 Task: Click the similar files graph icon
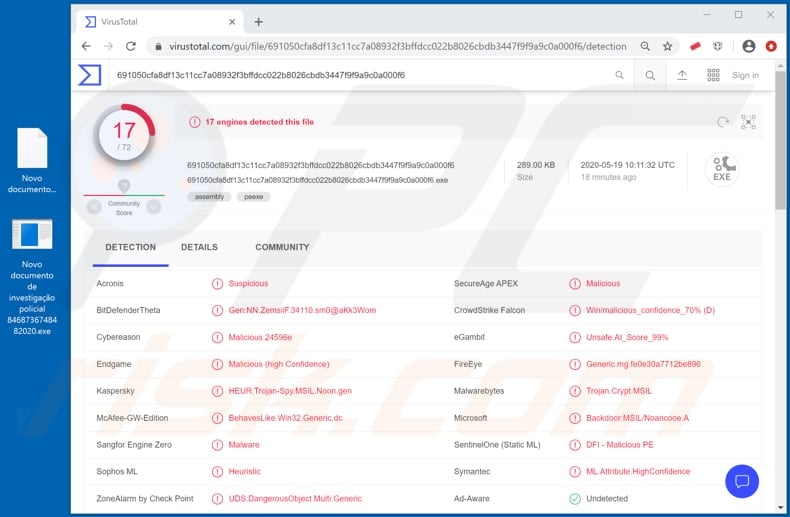[x=748, y=122]
